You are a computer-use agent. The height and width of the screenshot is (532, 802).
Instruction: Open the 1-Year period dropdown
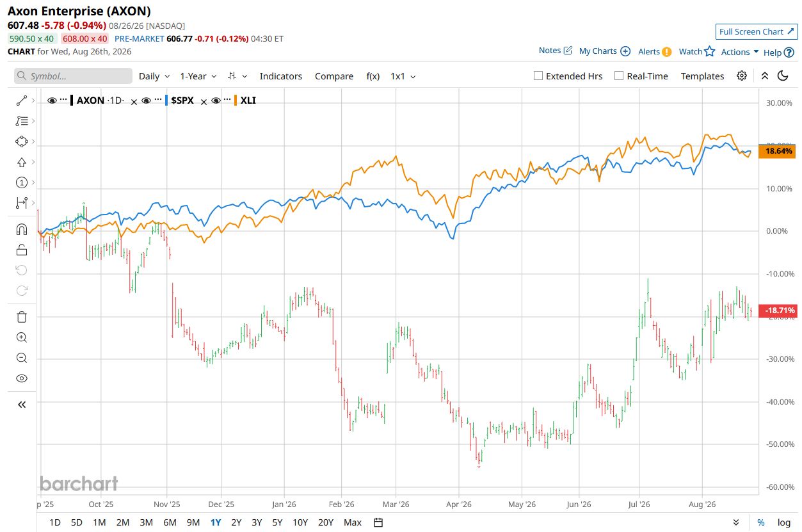[198, 76]
